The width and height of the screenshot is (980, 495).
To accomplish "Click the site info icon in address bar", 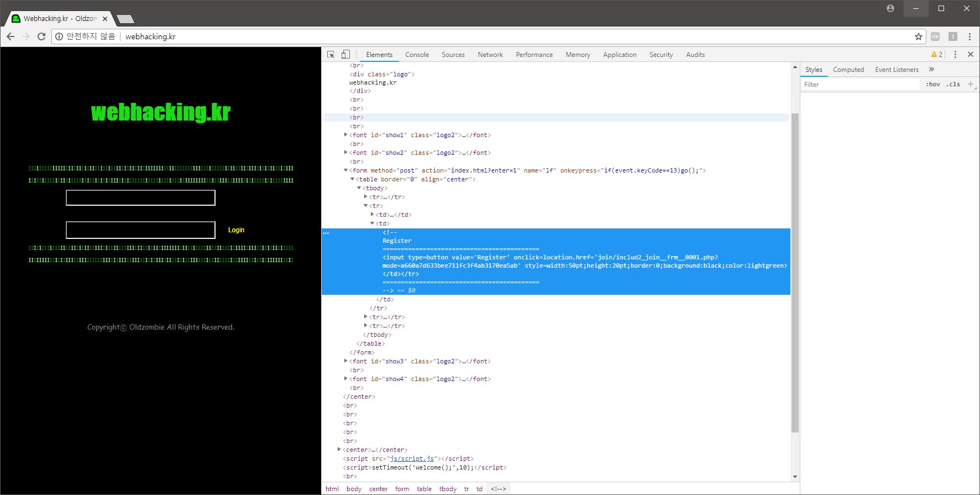I will click(x=59, y=37).
